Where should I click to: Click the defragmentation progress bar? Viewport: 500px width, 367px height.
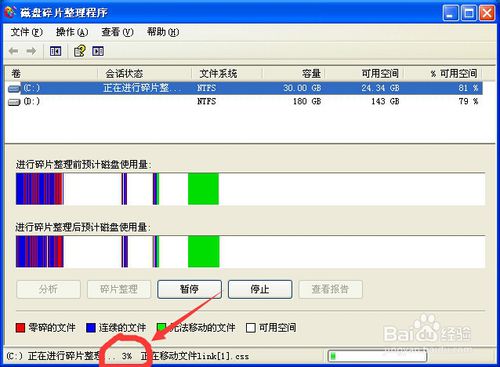pyautogui.click(x=377, y=356)
